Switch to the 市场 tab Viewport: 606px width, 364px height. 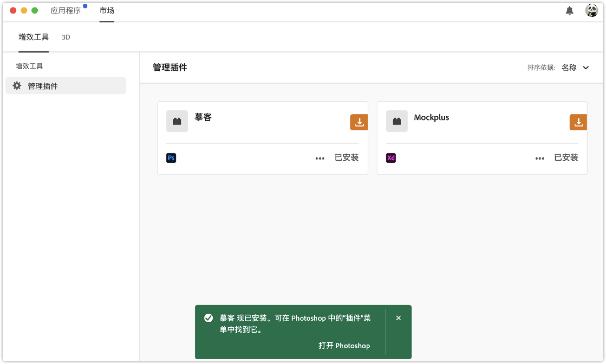click(107, 11)
